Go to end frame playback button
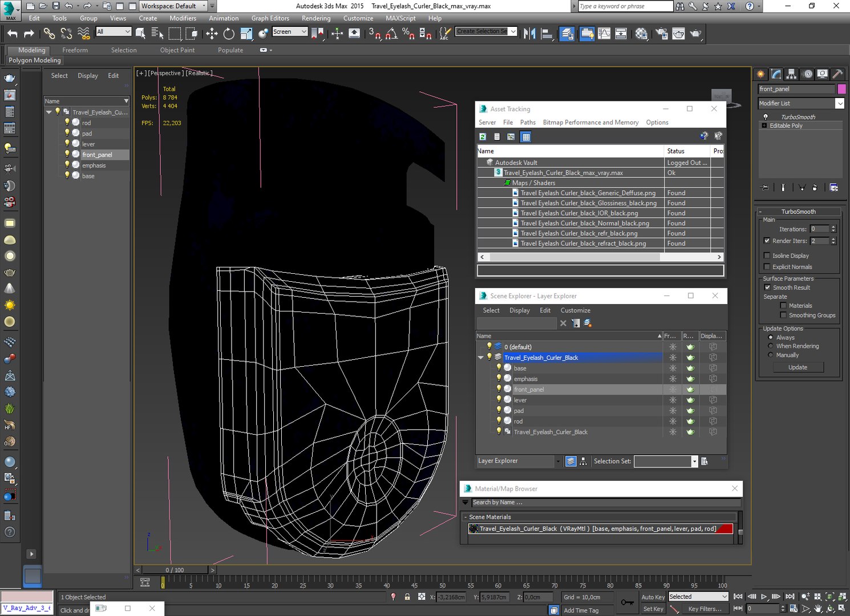This screenshot has width=850, height=616. click(790, 597)
